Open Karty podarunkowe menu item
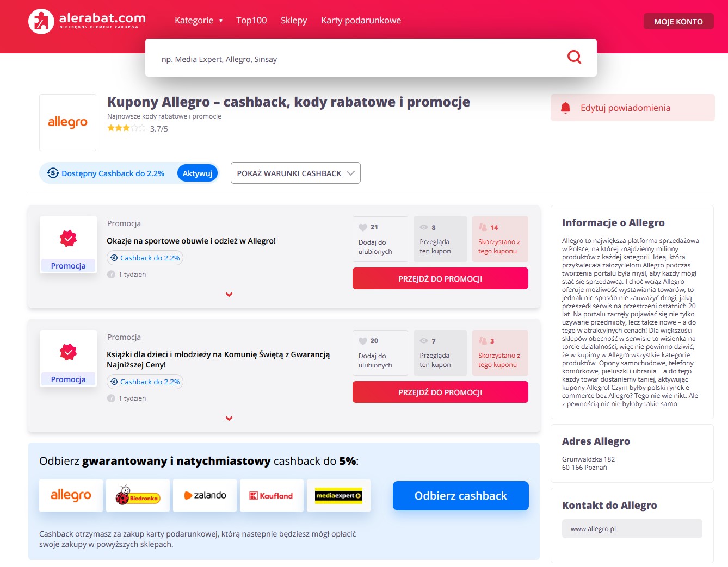 pyautogui.click(x=361, y=20)
